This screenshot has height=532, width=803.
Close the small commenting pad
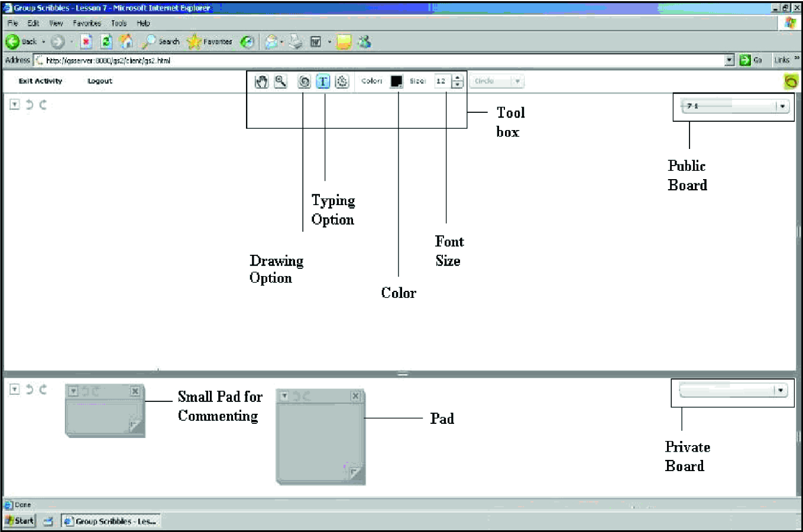135,391
